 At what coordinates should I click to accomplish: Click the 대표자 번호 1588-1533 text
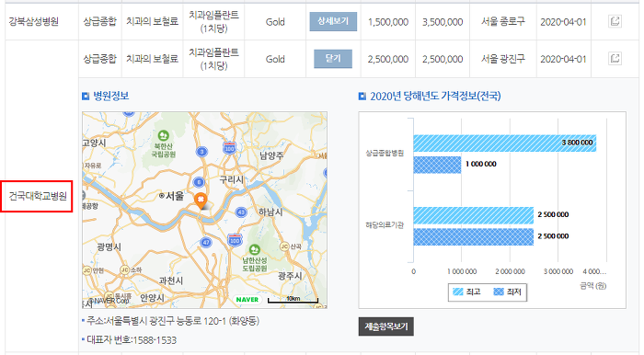[132, 340]
